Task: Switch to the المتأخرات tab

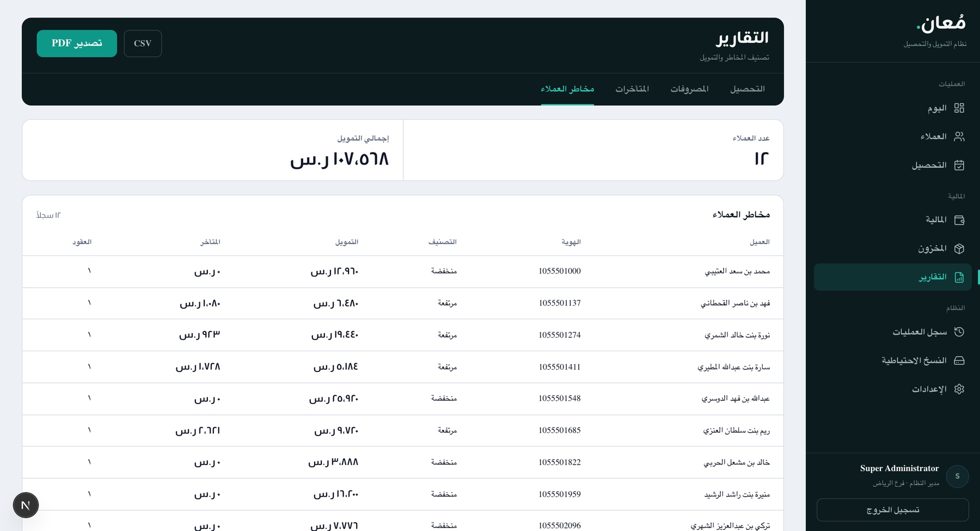Action: (x=632, y=89)
